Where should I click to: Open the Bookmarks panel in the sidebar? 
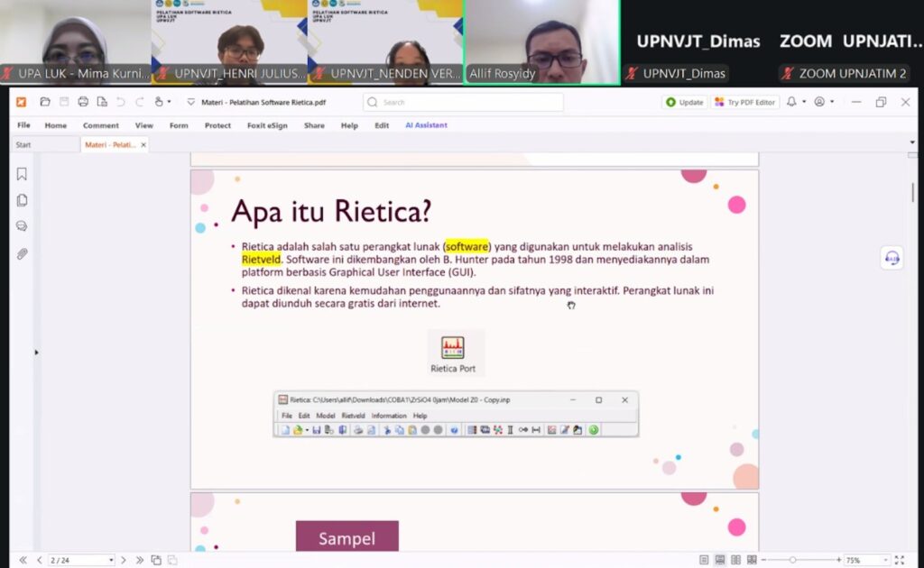22,174
